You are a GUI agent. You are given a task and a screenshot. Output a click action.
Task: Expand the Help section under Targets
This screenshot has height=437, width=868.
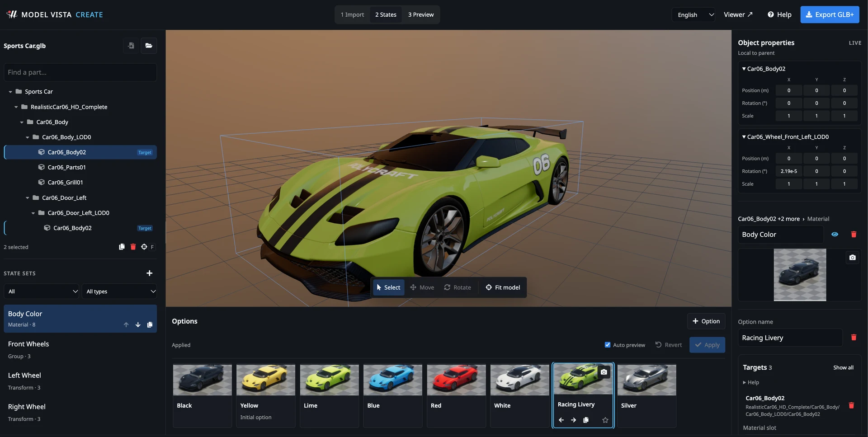751,382
